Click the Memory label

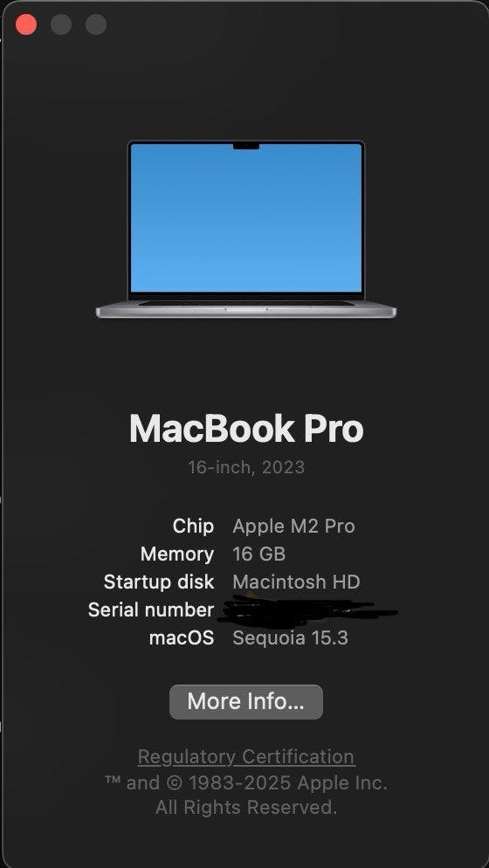(177, 555)
